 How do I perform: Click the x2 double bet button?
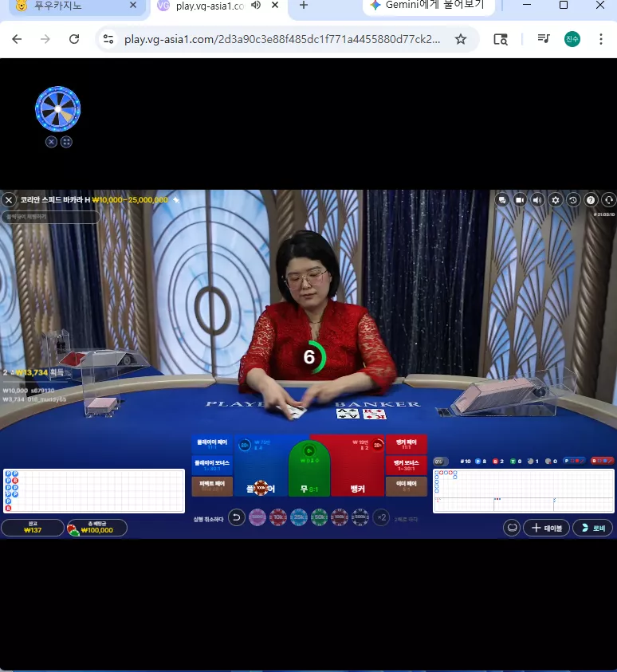pos(381,517)
